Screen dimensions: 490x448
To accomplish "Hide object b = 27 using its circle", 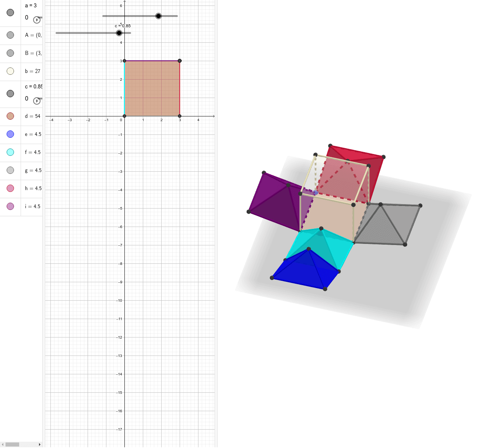I will pos(10,71).
